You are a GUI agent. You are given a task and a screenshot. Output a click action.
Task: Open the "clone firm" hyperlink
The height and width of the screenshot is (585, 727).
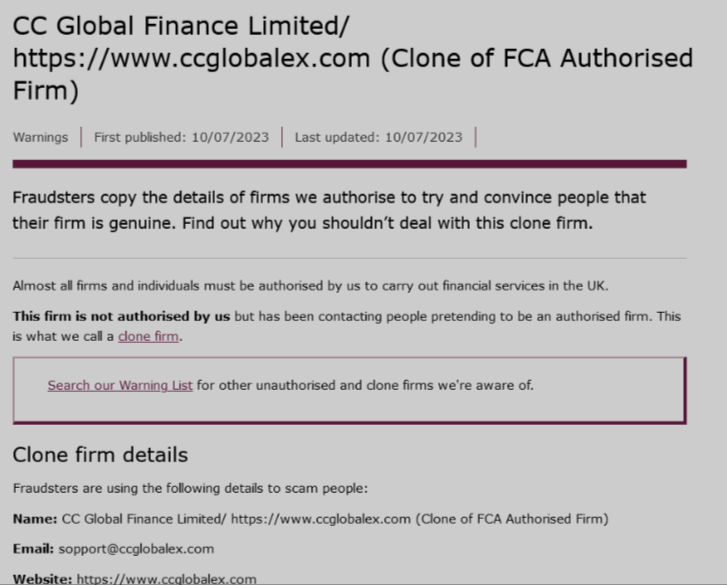pyautogui.click(x=148, y=337)
